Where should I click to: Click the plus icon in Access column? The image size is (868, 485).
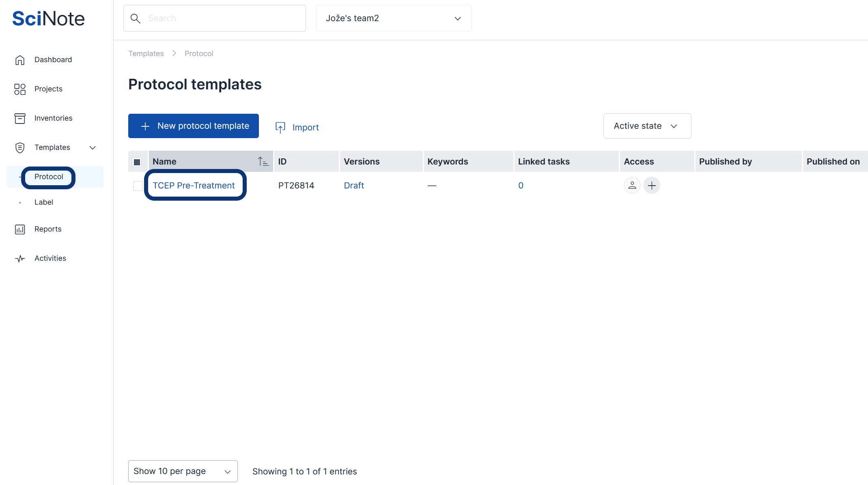pos(652,186)
